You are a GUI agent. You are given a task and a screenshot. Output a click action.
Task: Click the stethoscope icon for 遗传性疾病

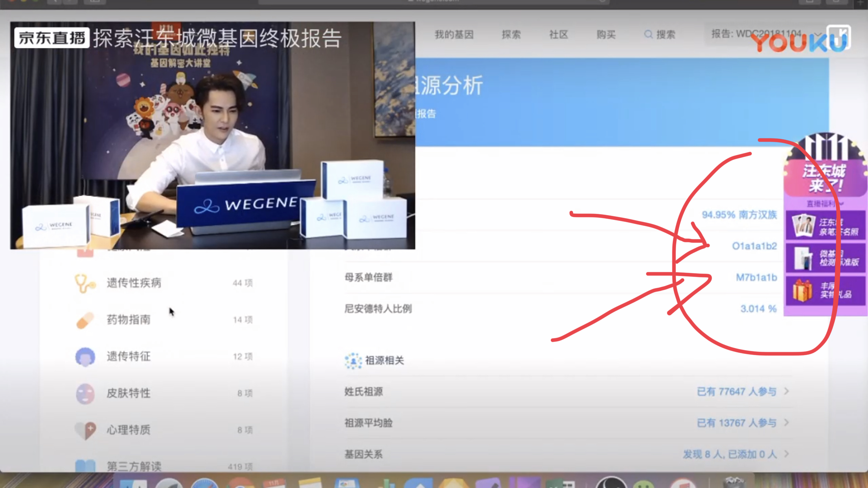[x=85, y=283]
